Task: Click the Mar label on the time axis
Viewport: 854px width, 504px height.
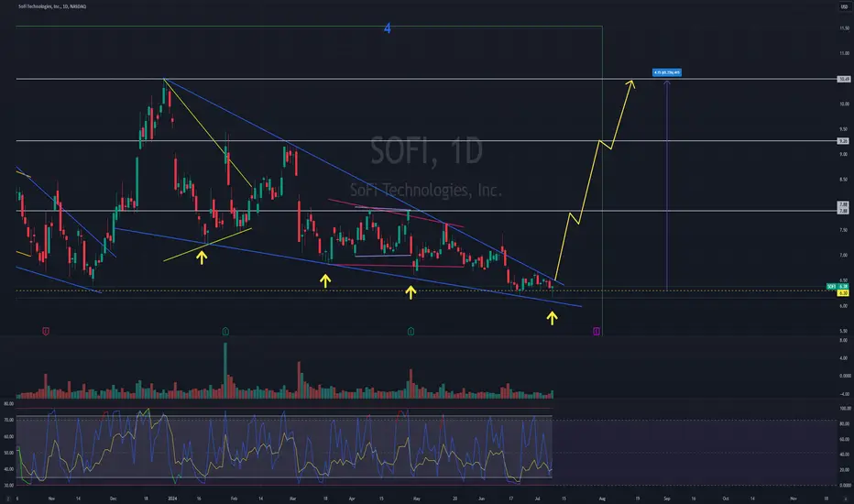Action: pyautogui.click(x=292, y=499)
